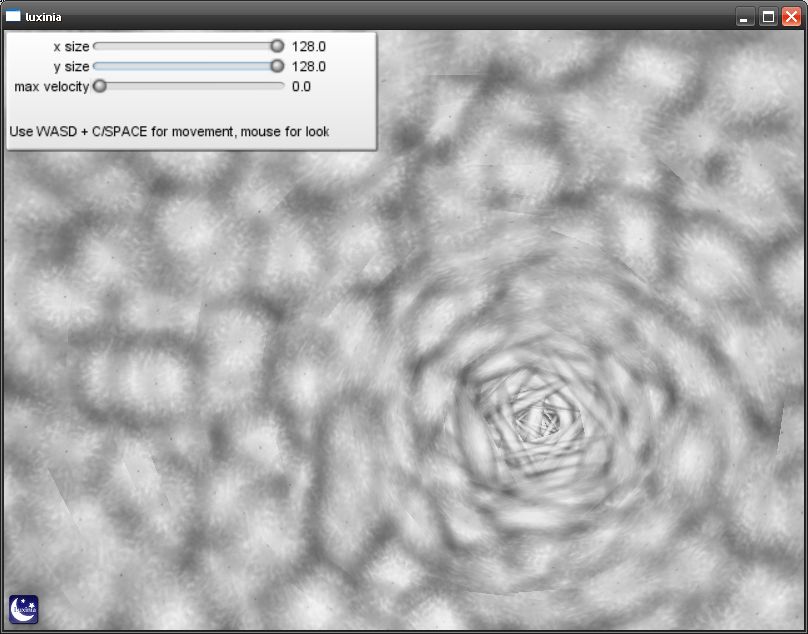Click the luxinia window icon in title bar
The width and height of the screenshot is (808, 634).
click(13, 16)
